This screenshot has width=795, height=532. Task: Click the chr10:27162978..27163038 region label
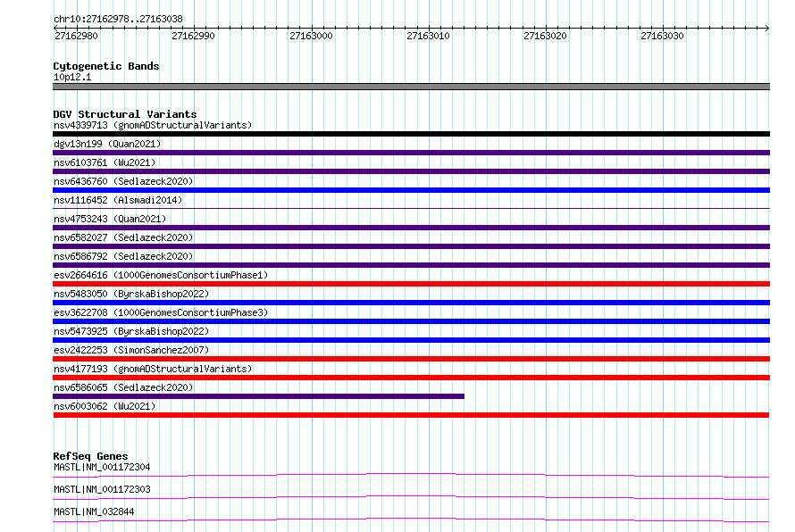(118, 19)
